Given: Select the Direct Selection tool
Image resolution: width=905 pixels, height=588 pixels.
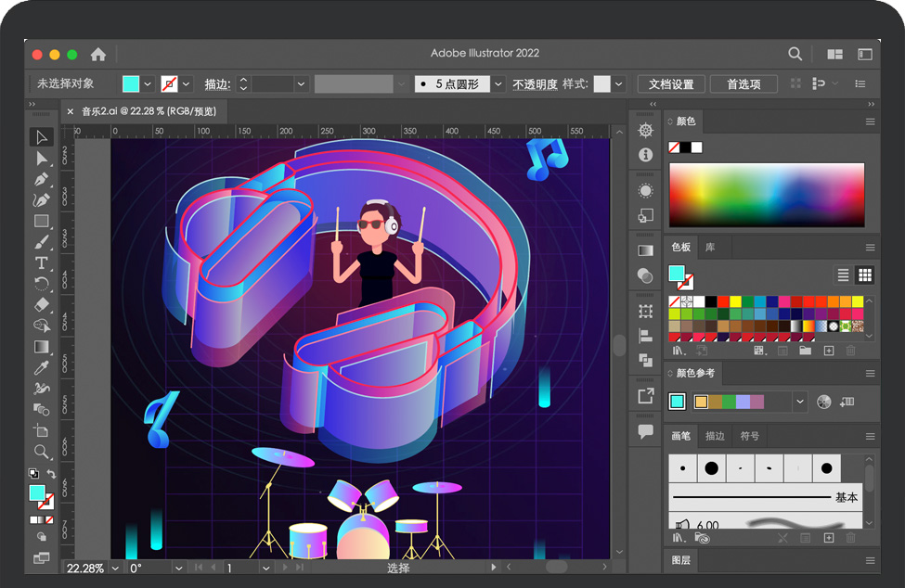Looking at the screenshot, I should [42, 159].
